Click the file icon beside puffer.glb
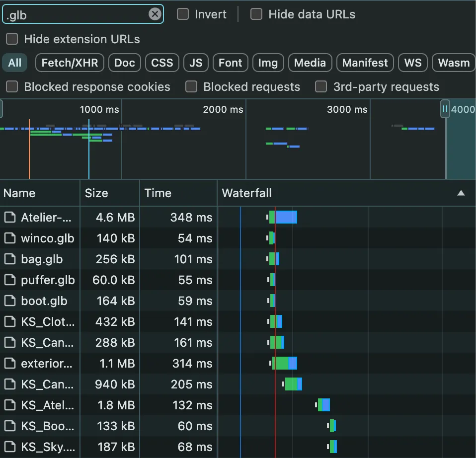The width and height of the screenshot is (476, 458). tap(10, 280)
